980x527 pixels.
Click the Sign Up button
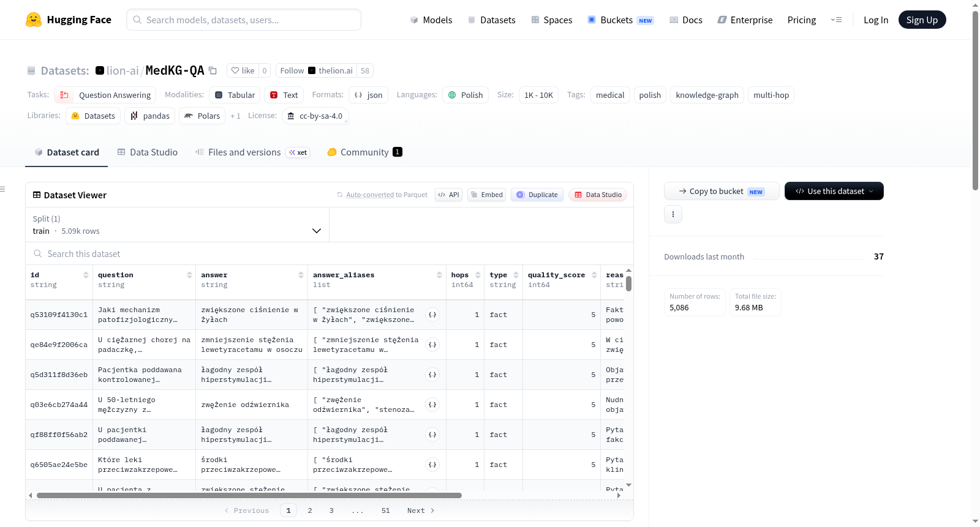tap(922, 20)
